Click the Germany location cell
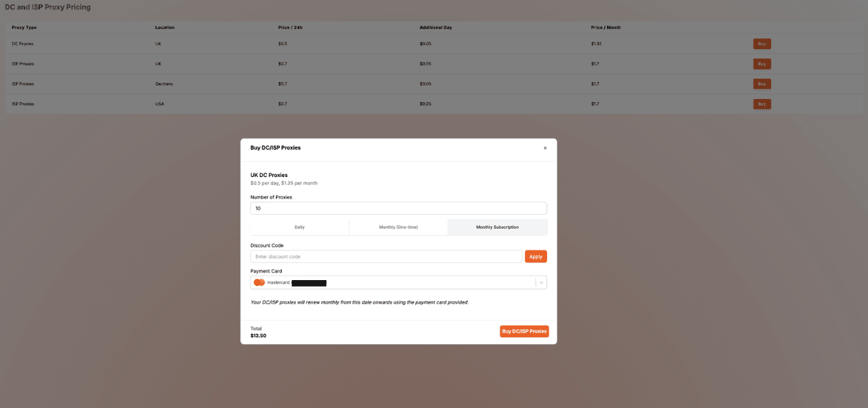The width and height of the screenshot is (868, 408). (x=164, y=84)
